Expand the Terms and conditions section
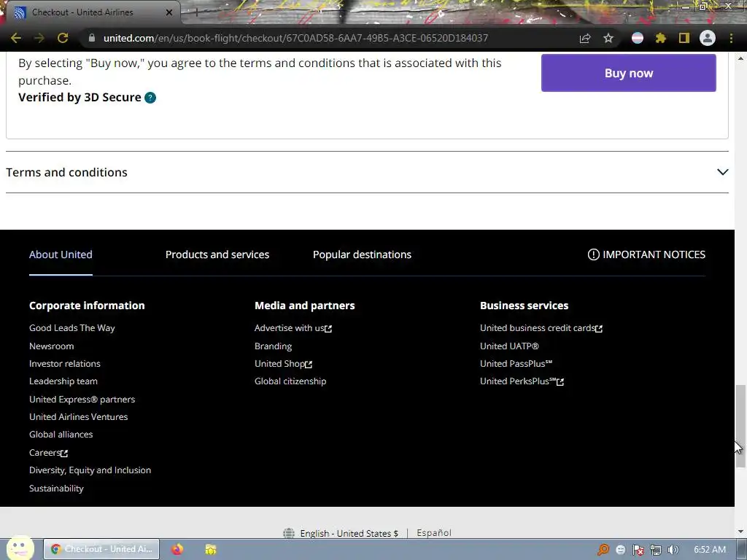The width and height of the screenshot is (747, 560). tap(367, 172)
